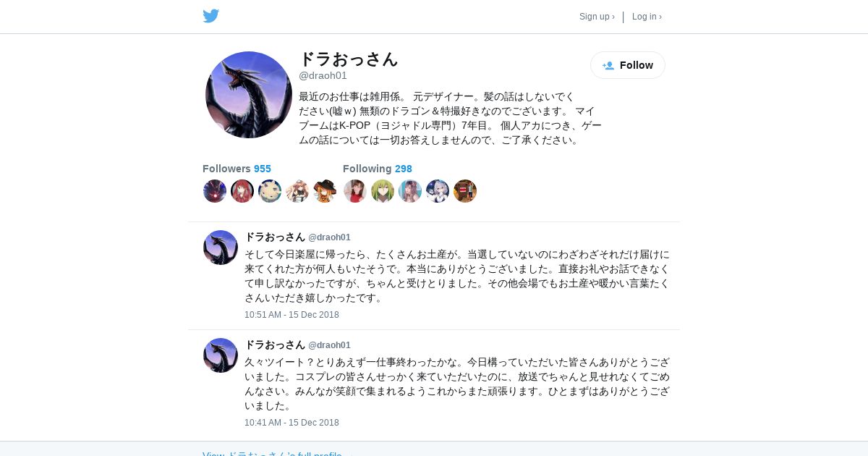The image size is (868, 456).
Task: Select the first following avatar
Action: 355,191
